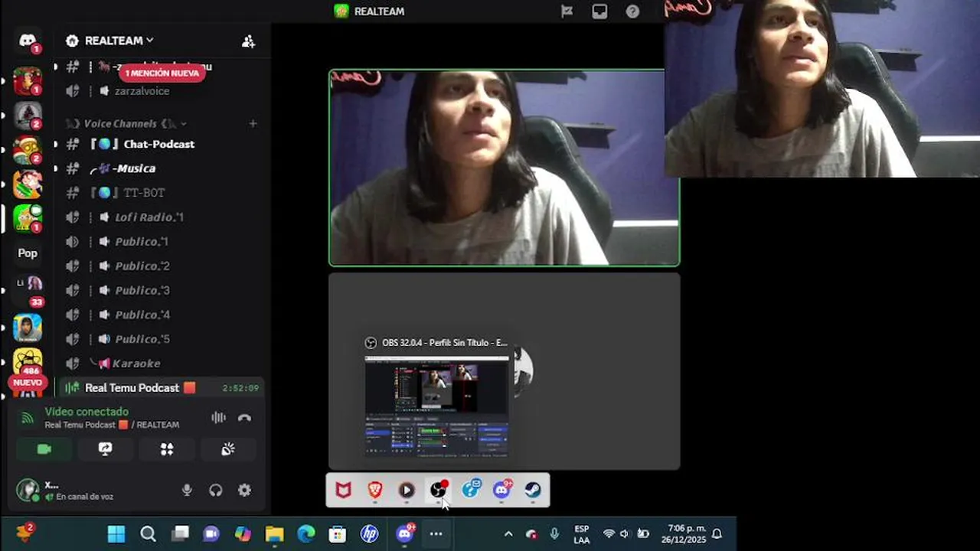Open the notifications bell in system tray

tap(717, 534)
